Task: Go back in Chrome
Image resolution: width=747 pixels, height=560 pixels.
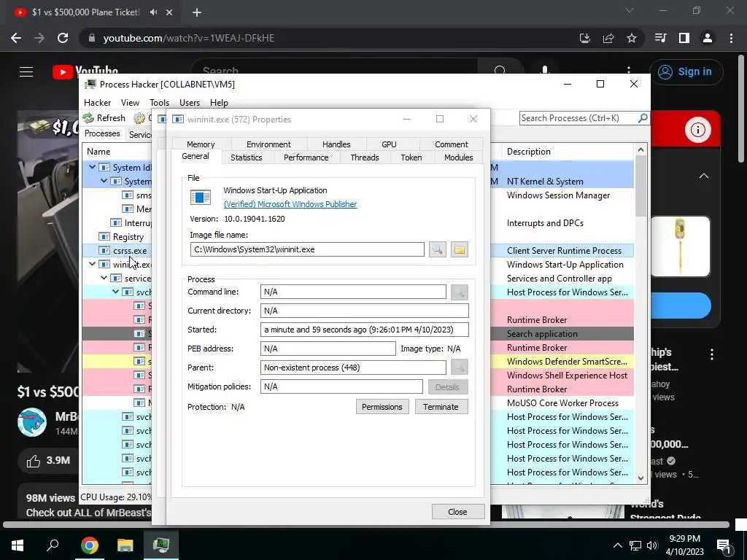Action: [x=16, y=38]
